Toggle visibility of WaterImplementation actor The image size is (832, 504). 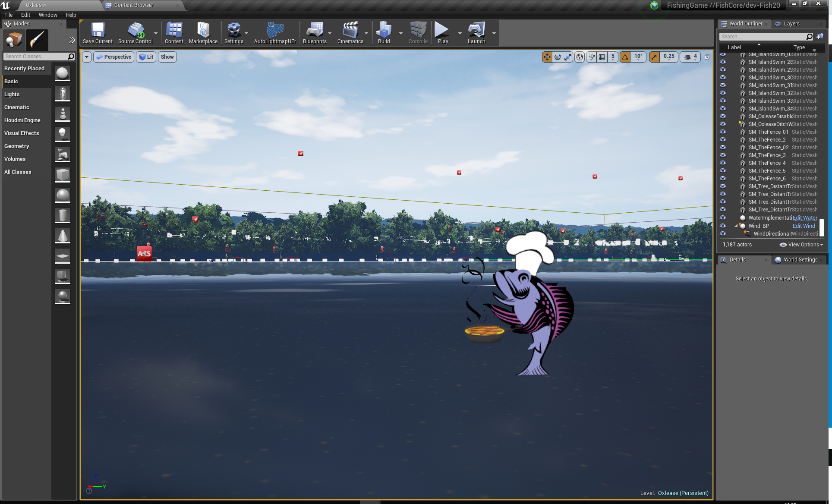pyautogui.click(x=723, y=218)
